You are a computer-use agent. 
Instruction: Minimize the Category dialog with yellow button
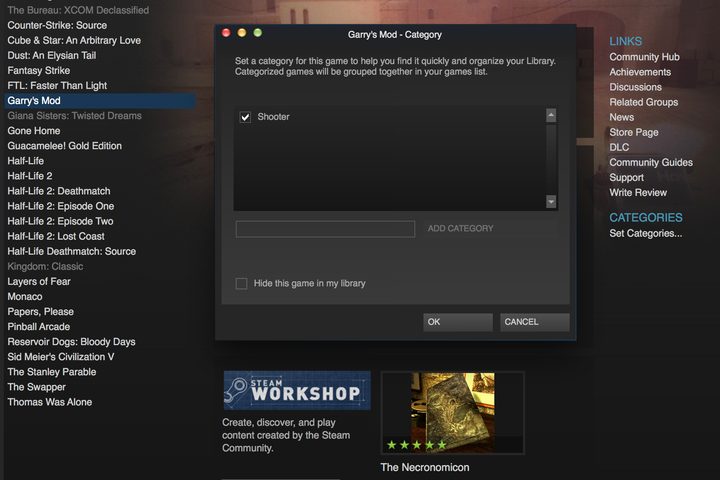(x=242, y=33)
